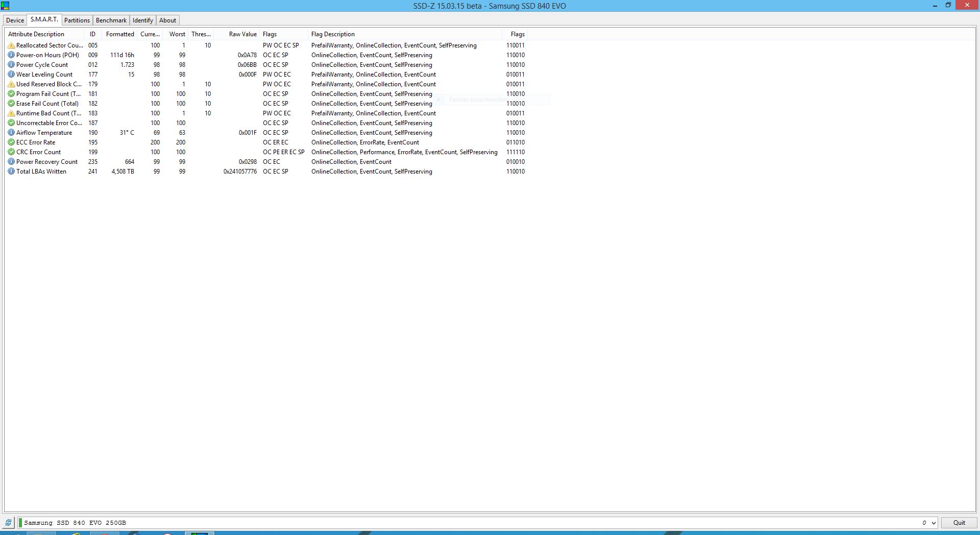This screenshot has width=980, height=535.
Task: Click the green check icon for Uncorrectable Error Count
Action: pos(11,123)
